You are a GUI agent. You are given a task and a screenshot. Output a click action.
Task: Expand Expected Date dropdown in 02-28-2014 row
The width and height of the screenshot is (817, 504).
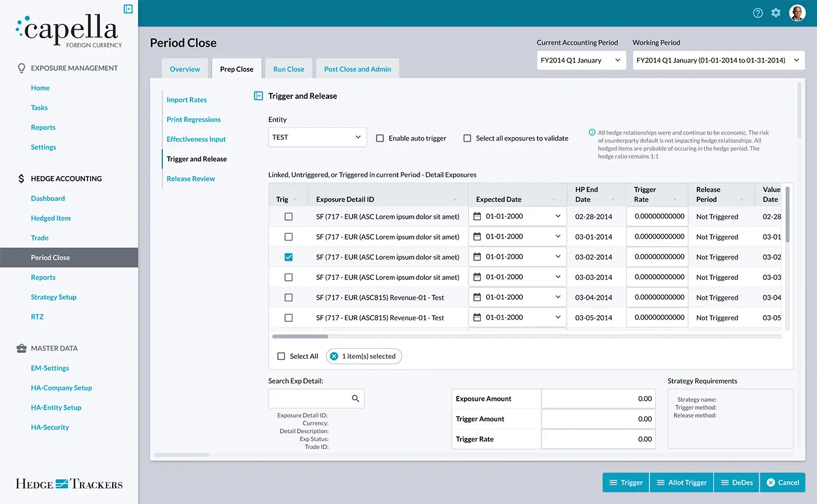pyautogui.click(x=558, y=216)
